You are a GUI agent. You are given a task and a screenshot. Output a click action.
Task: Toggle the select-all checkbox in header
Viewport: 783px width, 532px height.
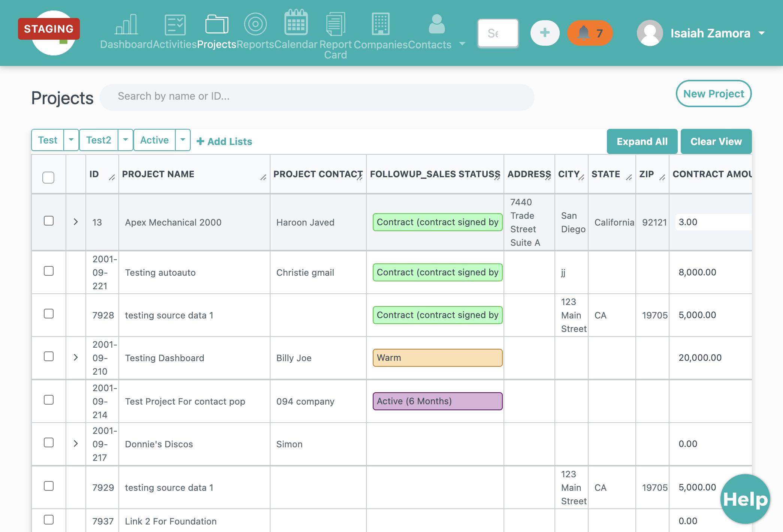coord(48,177)
